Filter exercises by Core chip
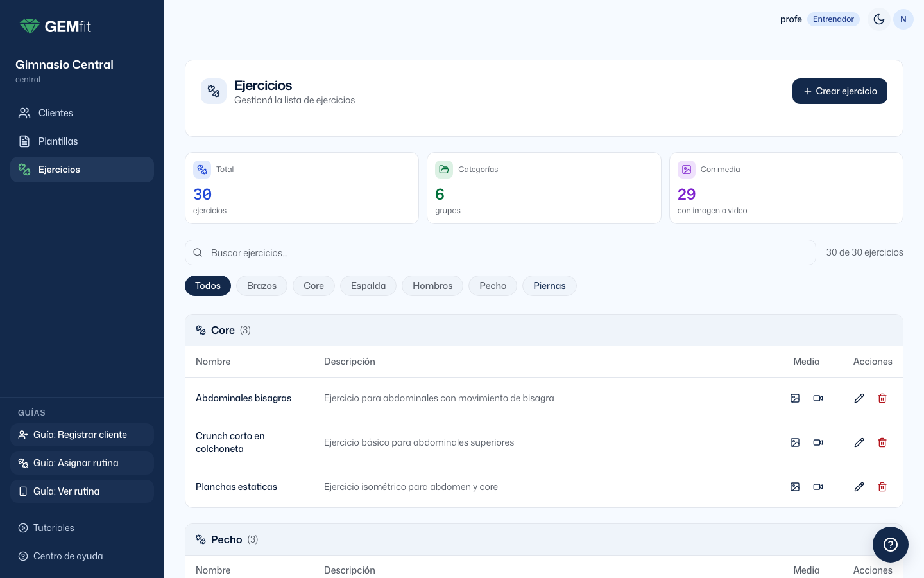 (x=314, y=286)
